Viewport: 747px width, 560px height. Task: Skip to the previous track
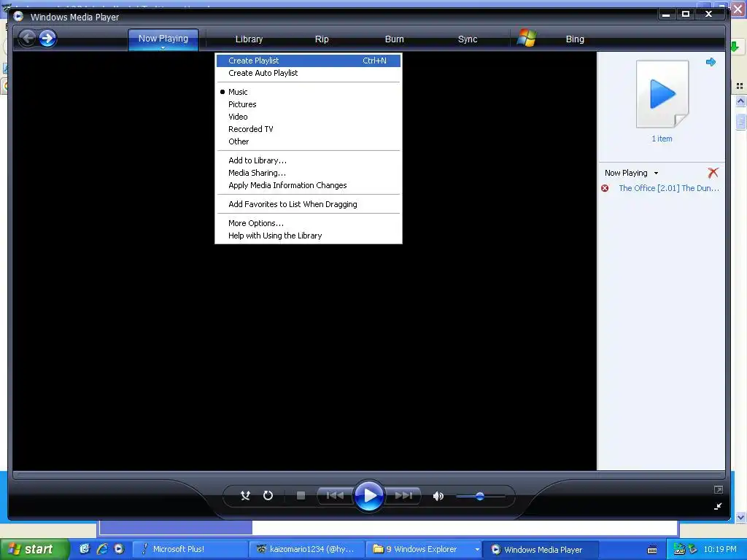coord(335,496)
